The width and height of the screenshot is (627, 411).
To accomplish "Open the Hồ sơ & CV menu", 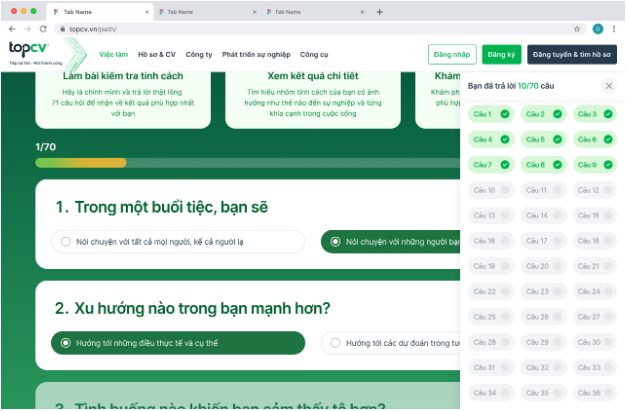I will (x=157, y=54).
